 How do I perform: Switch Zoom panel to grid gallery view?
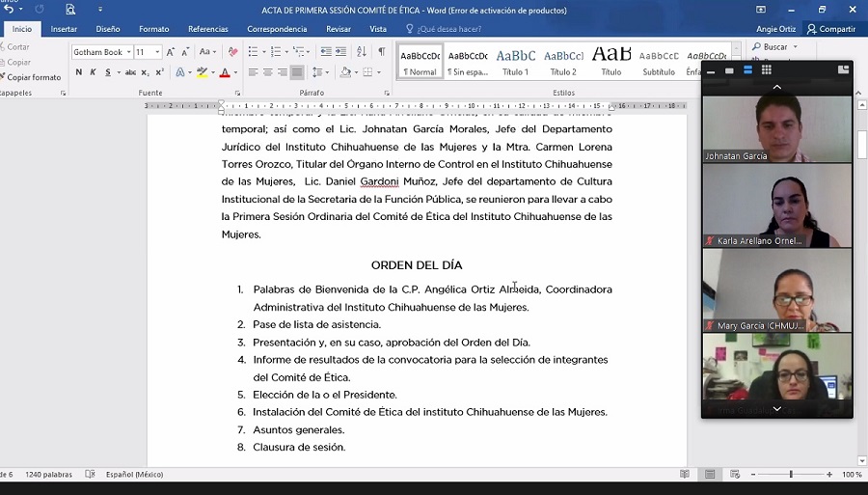(x=766, y=69)
